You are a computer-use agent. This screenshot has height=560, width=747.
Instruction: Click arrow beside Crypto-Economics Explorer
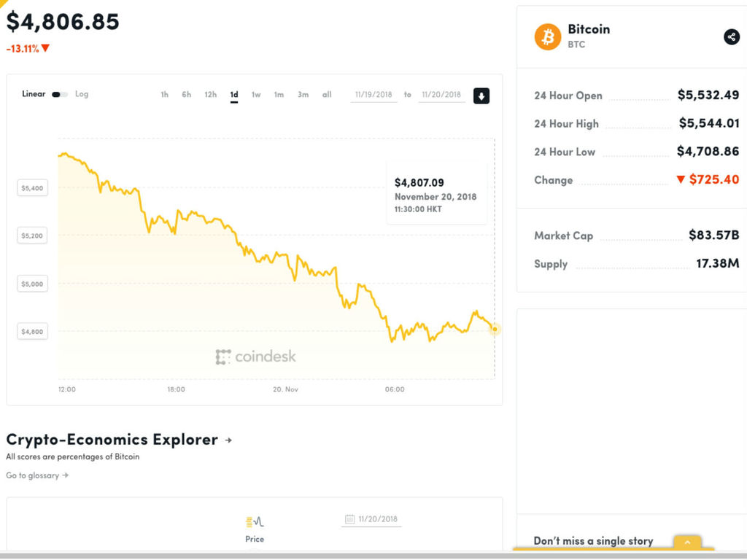click(x=228, y=440)
